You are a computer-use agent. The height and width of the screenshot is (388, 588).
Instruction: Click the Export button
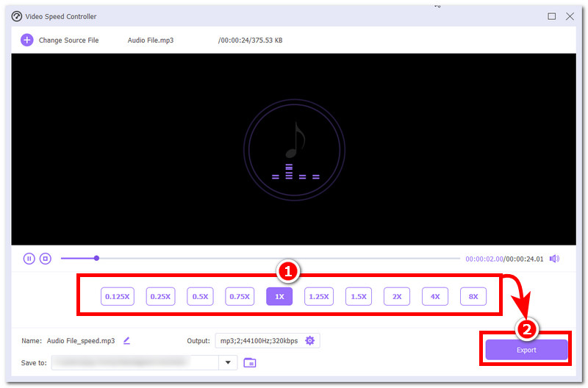(x=526, y=350)
